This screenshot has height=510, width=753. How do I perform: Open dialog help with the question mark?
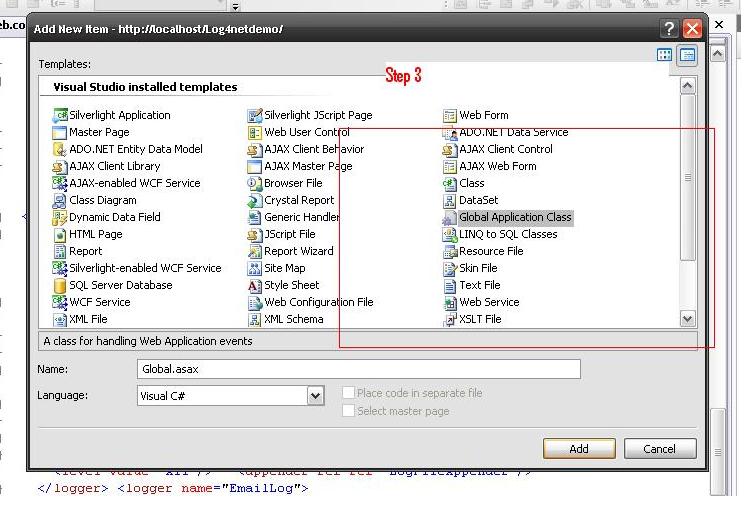[668, 29]
